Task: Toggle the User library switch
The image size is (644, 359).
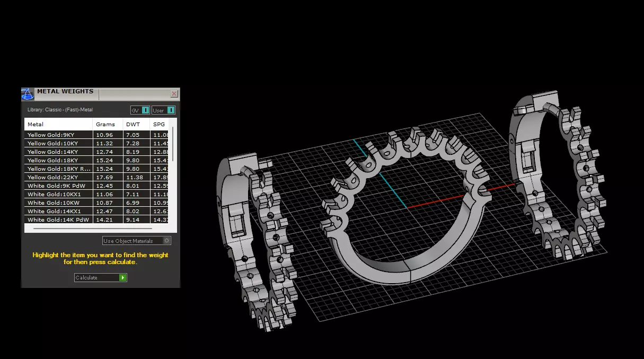Action: pyautogui.click(x=163, y=110)
